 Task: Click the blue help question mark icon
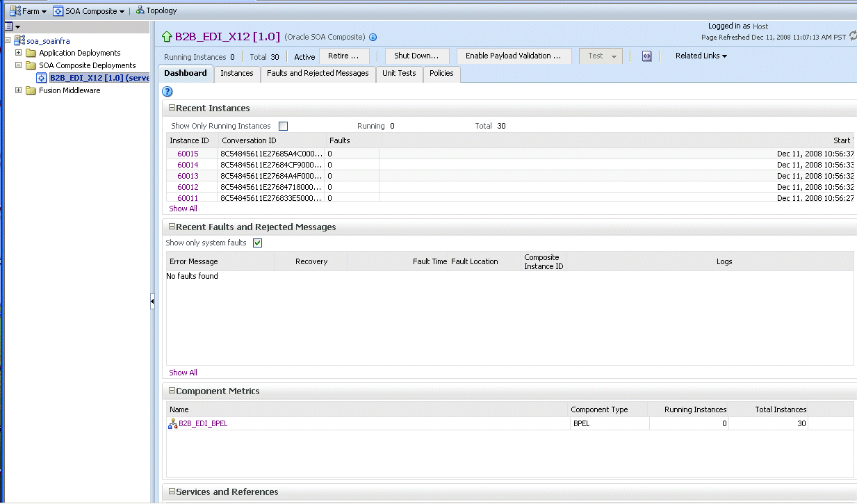coord(167,91)
